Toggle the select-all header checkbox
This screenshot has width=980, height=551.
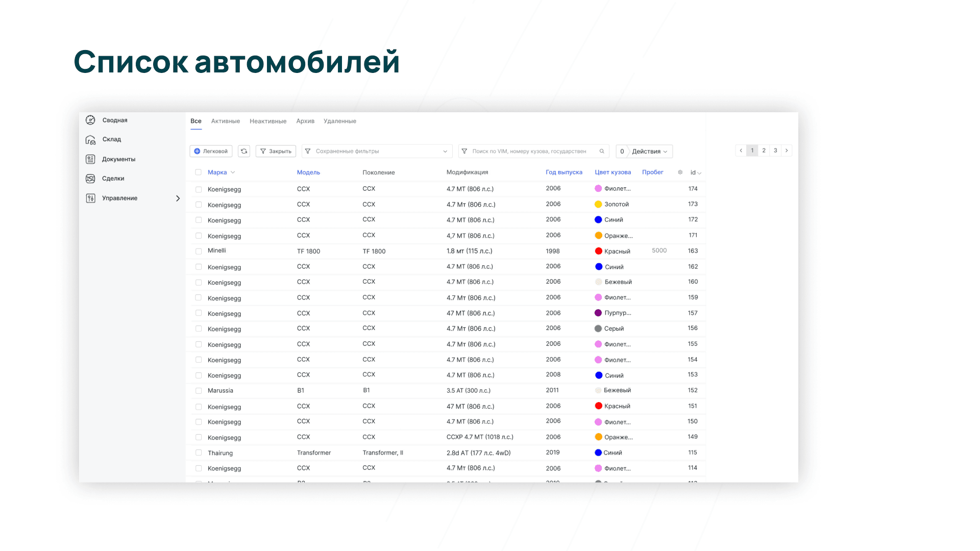click(198, 172)
